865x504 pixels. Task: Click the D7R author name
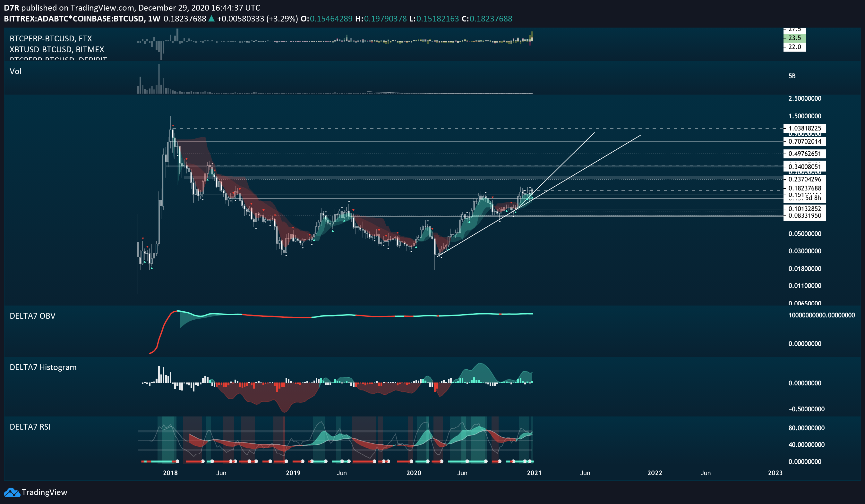point(11,8)
